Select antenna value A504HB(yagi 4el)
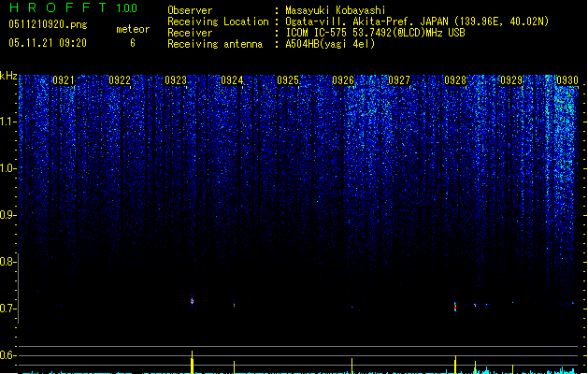Viewport: 588px width, 374px height. 330,44
